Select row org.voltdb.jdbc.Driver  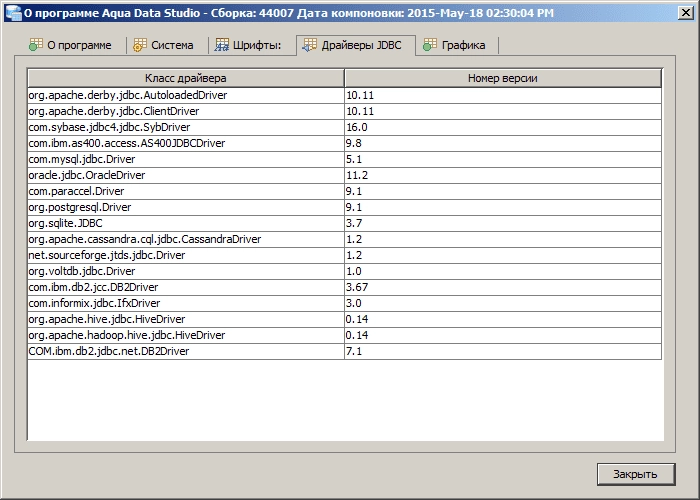[344, 271]
